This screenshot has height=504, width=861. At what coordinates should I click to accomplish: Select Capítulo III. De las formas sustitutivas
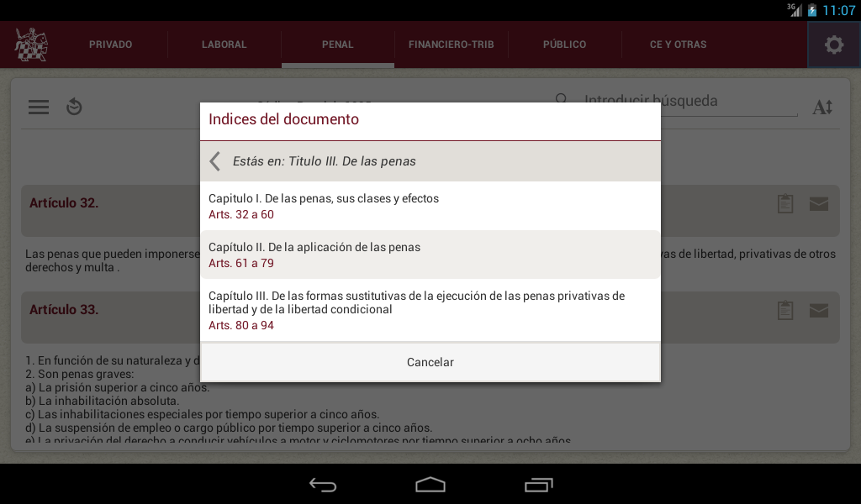[430, 310]
